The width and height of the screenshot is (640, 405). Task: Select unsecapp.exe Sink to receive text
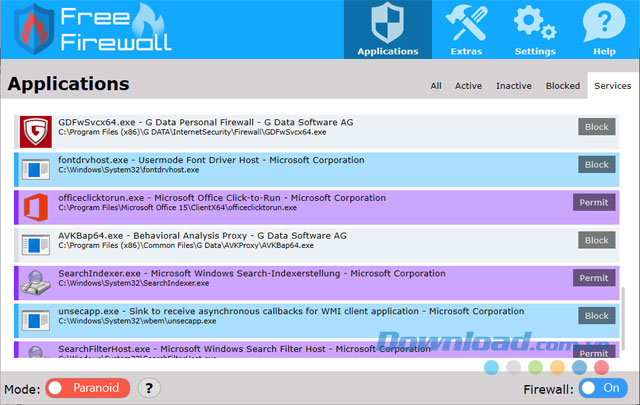(291, 311)
